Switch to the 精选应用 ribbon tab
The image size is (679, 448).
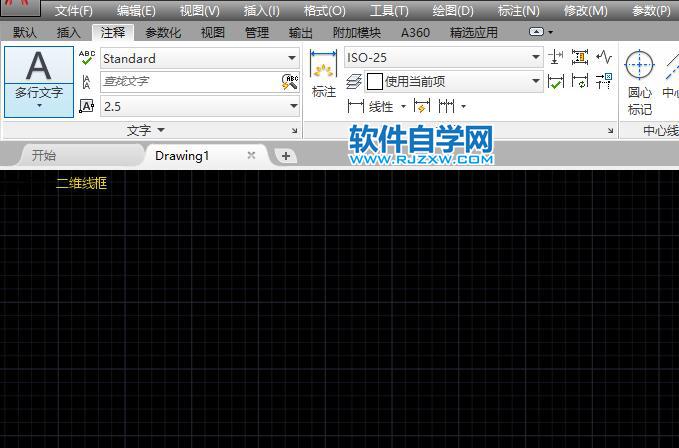click(473, 32)
